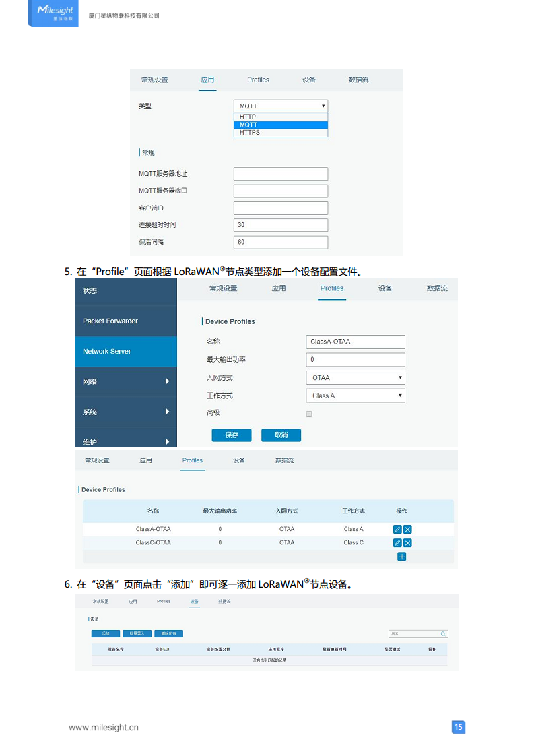Click the magnifier icon in device search box
The image size is (534, 756).
pos(443,634)
